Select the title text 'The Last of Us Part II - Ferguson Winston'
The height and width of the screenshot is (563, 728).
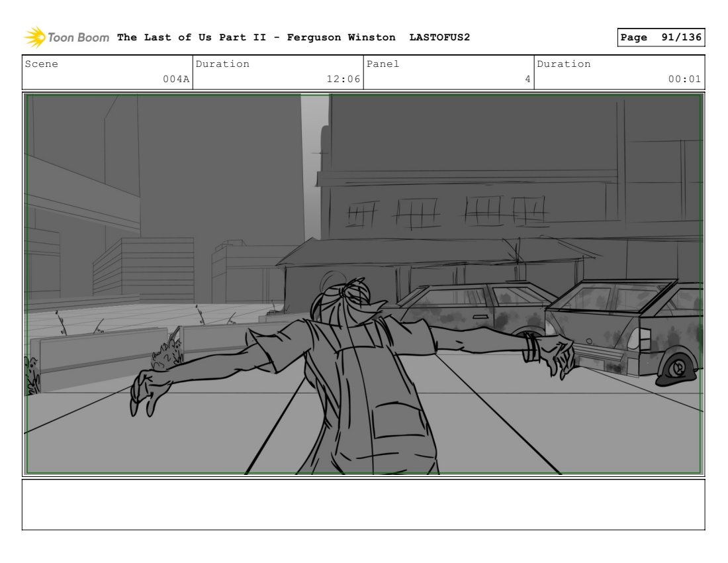(256, 37)
